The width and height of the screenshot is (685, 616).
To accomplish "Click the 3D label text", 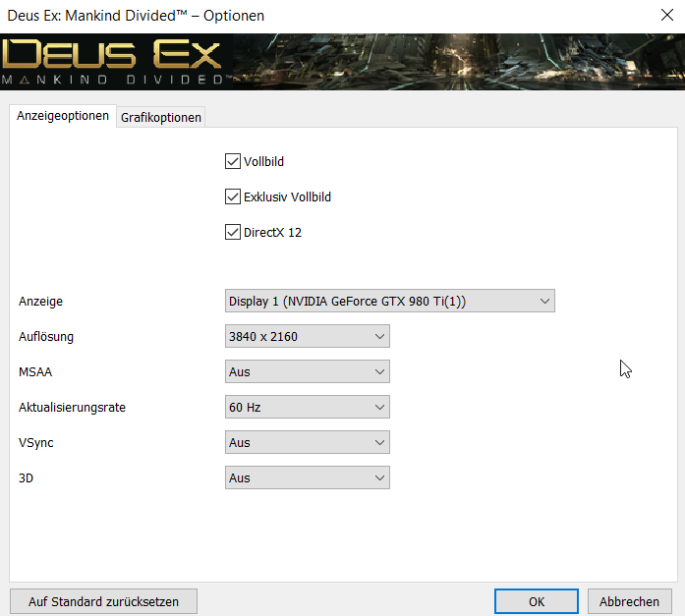I will pyautogui.click(x=26, y=478).
